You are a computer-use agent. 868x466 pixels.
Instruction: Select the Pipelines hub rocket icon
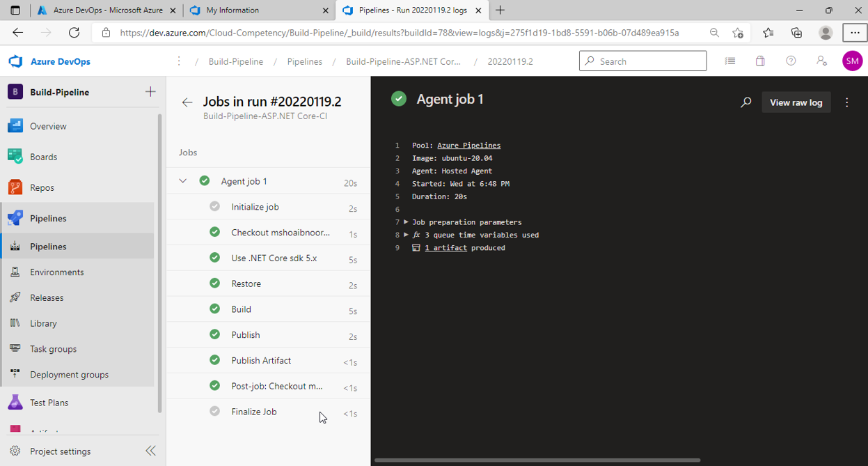click(15, 218)
